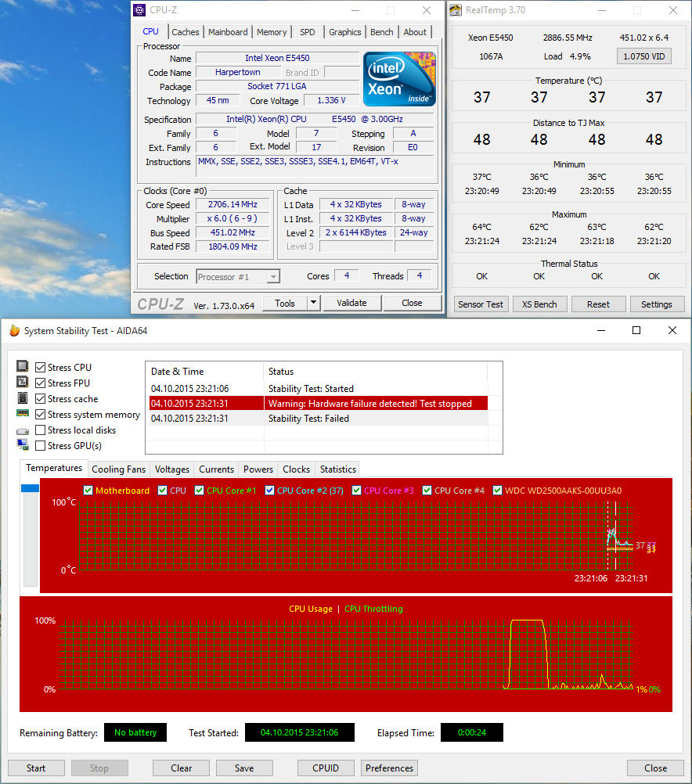Click the Validate button in CPU-Z
692x784 pixels.
tap(351, 303)
